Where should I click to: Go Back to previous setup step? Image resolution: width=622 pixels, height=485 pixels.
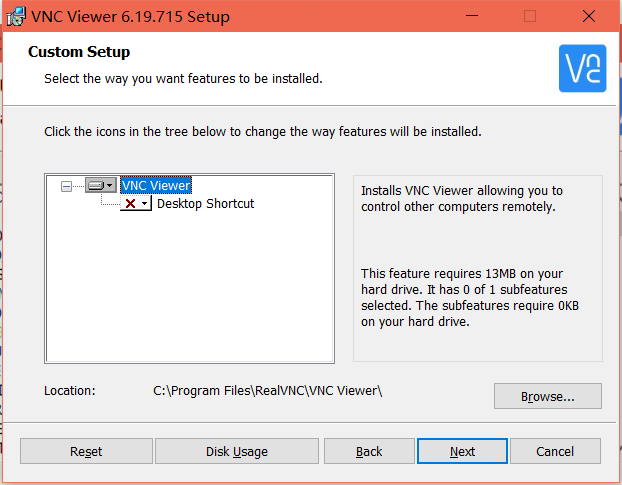(x=369, y=451)
